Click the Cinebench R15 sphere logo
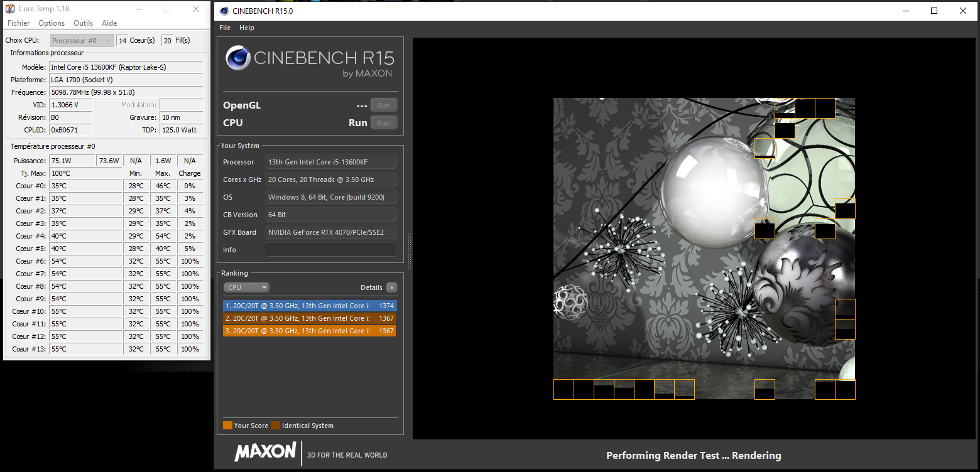Image resolution: width=980 pixels, height=472 pixels. click(238, 58)
